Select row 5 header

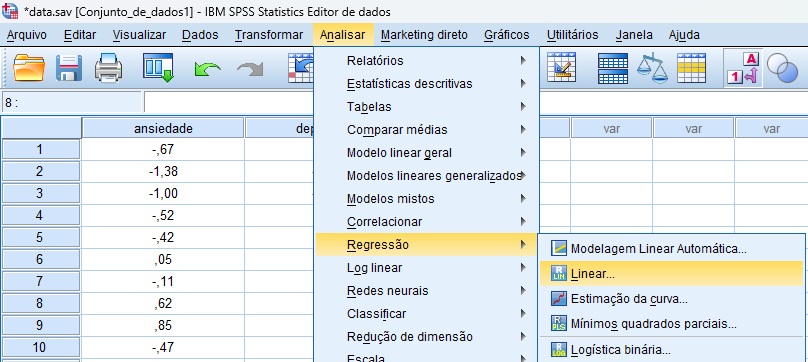coord(40,238)
